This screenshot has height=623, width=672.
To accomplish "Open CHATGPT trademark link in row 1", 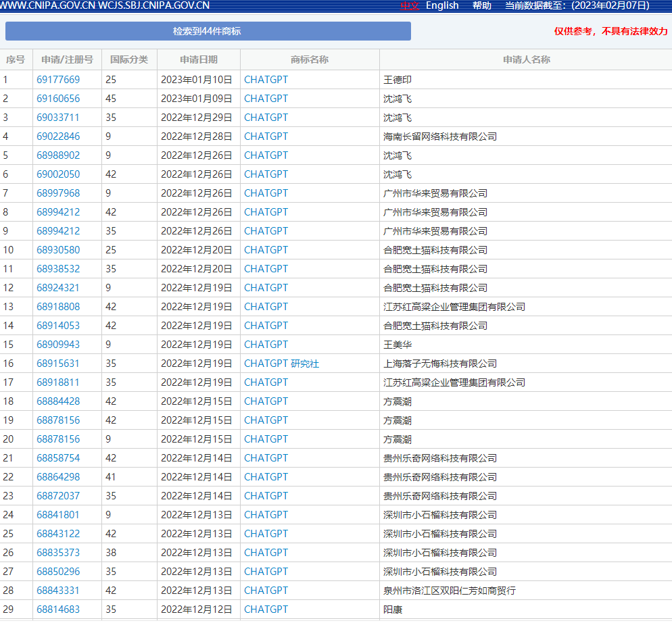I will [266, 80].
